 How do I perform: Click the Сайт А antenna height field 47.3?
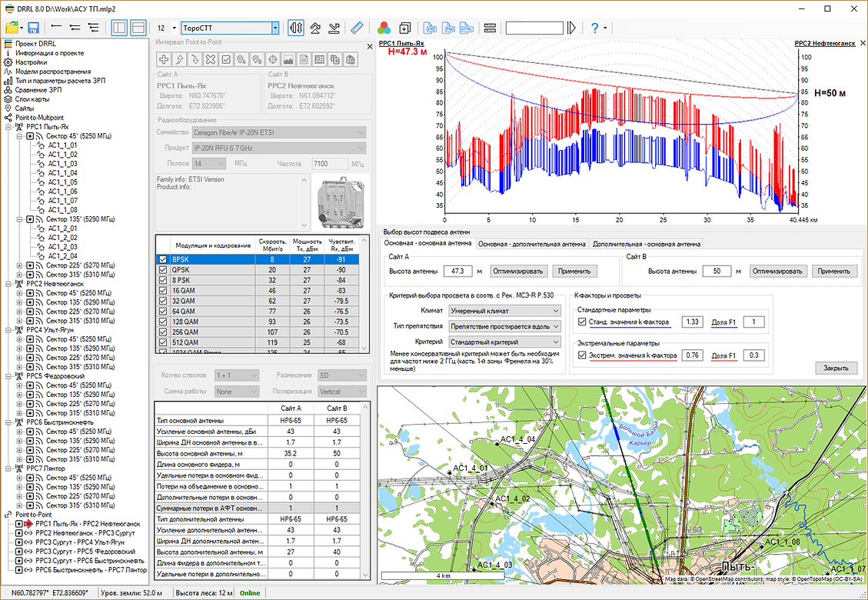click(x=457, y=272)
